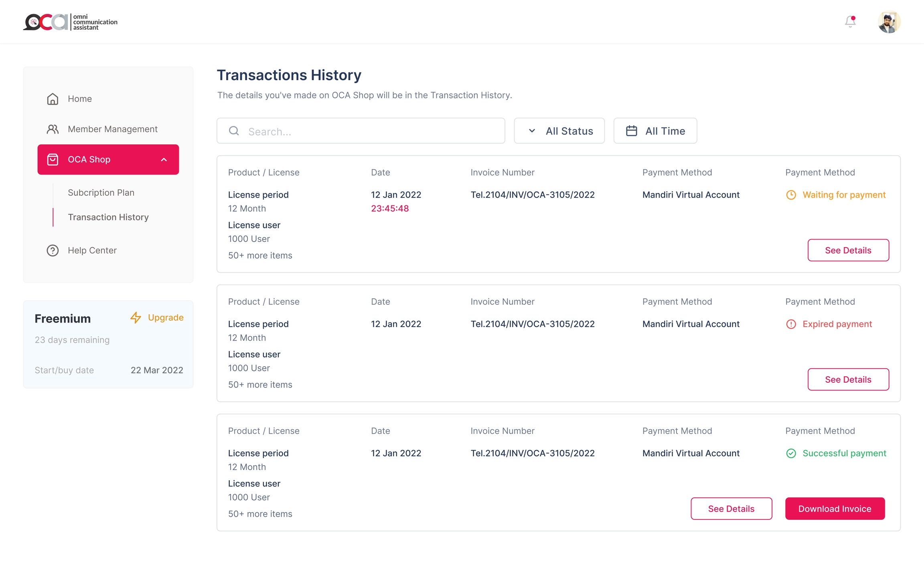Click the OCA Shop bag icon
Viewport: 924px width, 566px height.
pos(53,160)
